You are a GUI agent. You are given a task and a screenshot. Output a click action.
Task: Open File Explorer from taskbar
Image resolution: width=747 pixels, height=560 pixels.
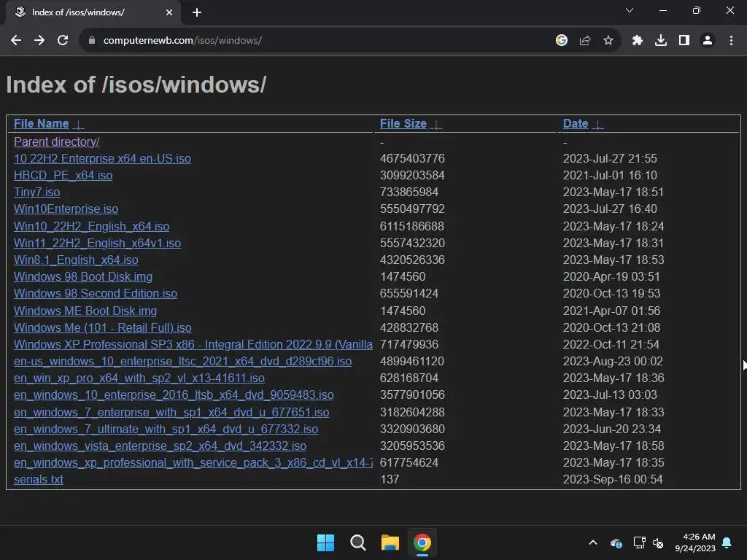point(390,542)
